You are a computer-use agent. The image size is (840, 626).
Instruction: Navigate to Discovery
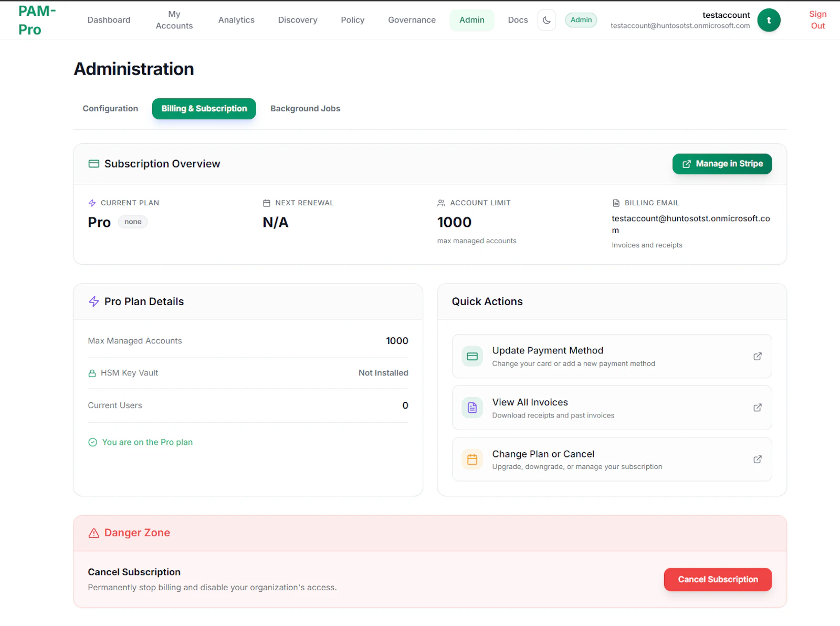pos(298,20)
